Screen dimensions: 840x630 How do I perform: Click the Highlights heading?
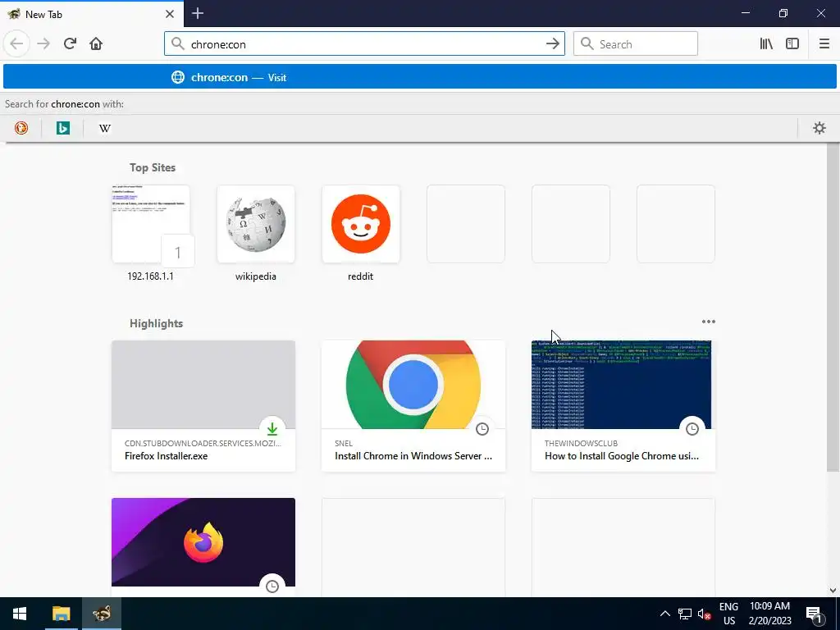point(157,323)
